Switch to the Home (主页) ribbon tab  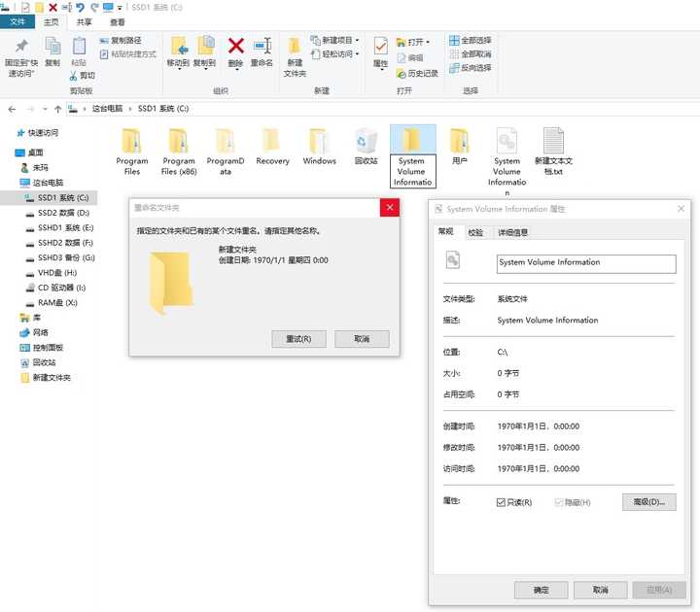[x=51, y=21]
